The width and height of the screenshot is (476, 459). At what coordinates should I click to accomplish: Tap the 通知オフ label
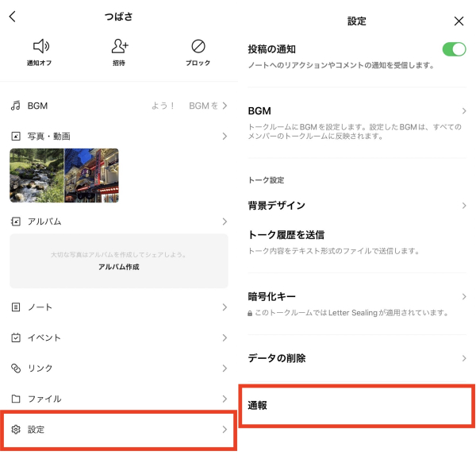(39, 63)
